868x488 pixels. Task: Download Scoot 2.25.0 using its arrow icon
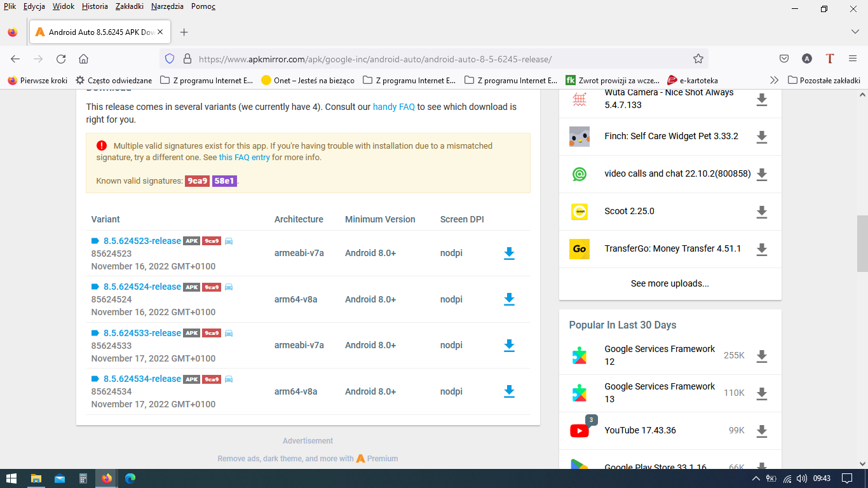pyautogui.click(x=761, y=212)
